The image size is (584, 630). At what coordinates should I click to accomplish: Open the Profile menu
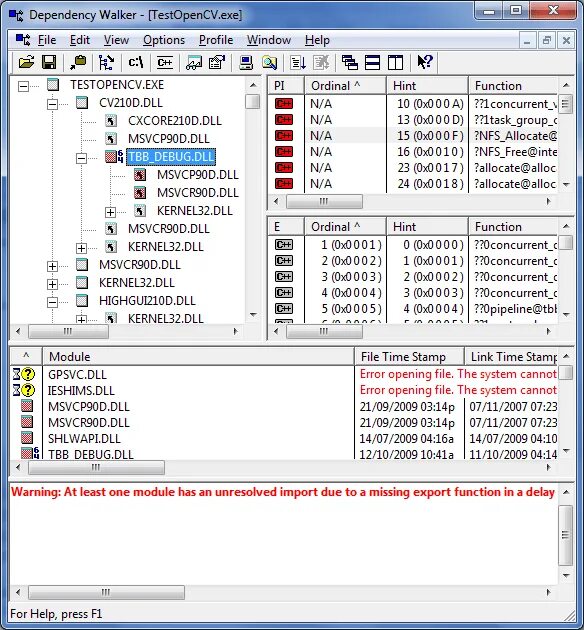pyautogui.click(x=216, y=40)
